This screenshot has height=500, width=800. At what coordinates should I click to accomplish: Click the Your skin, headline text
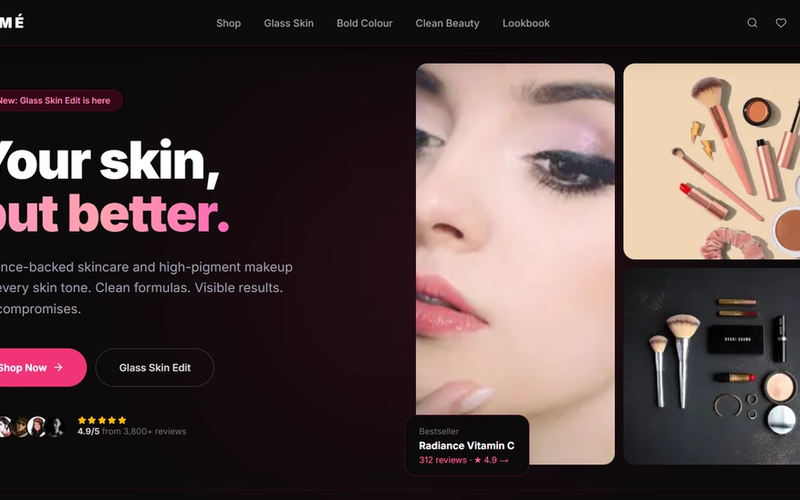click(110, 161)
